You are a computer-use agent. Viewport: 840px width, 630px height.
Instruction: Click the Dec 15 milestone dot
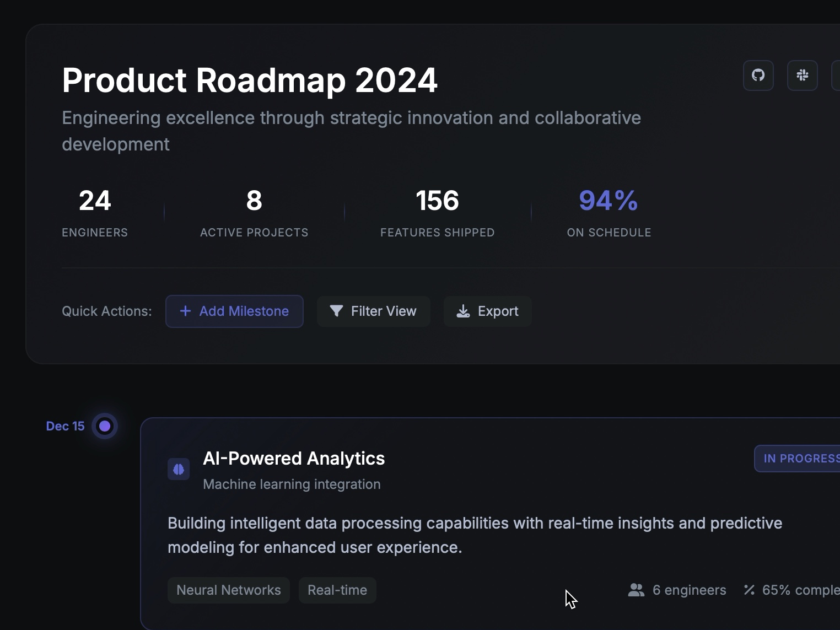(104, 426)
